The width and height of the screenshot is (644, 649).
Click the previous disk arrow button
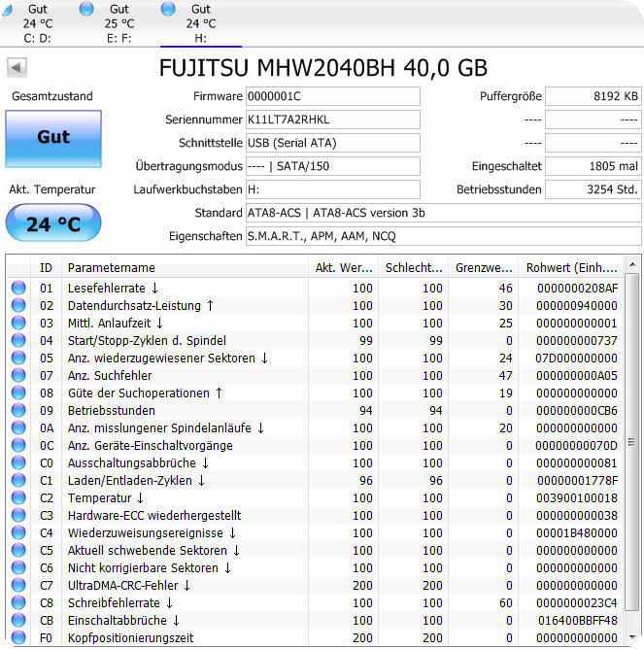[x=17, y=68]
